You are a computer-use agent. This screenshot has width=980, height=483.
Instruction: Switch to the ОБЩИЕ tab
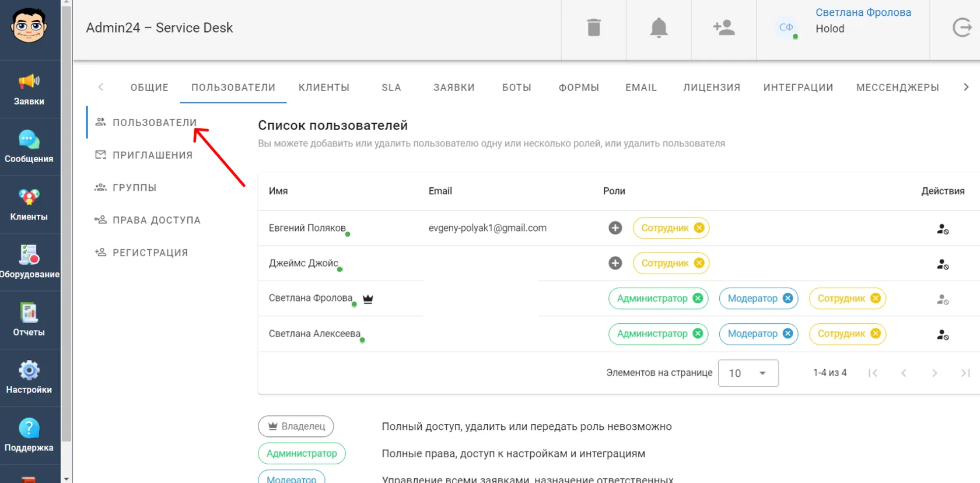149,87
